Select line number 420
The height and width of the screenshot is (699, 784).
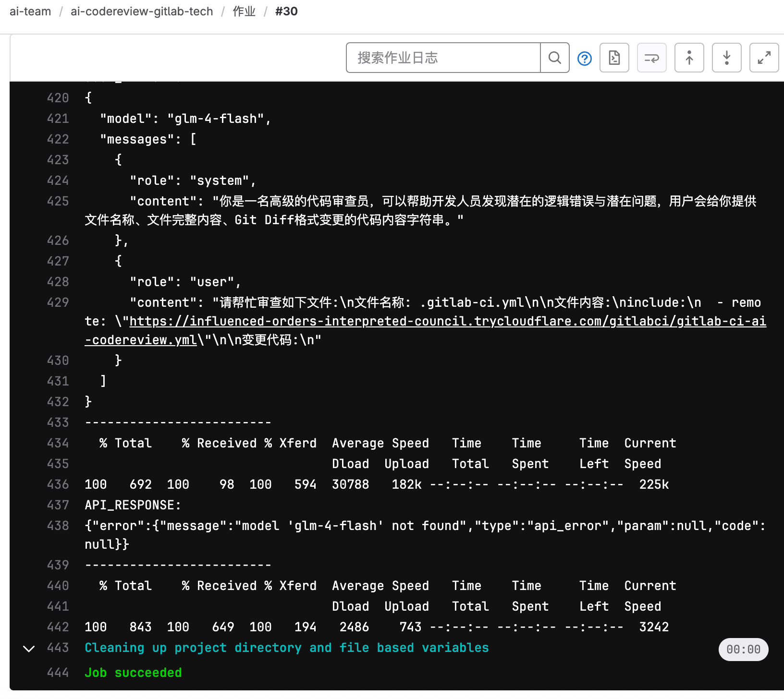[58, 98]
